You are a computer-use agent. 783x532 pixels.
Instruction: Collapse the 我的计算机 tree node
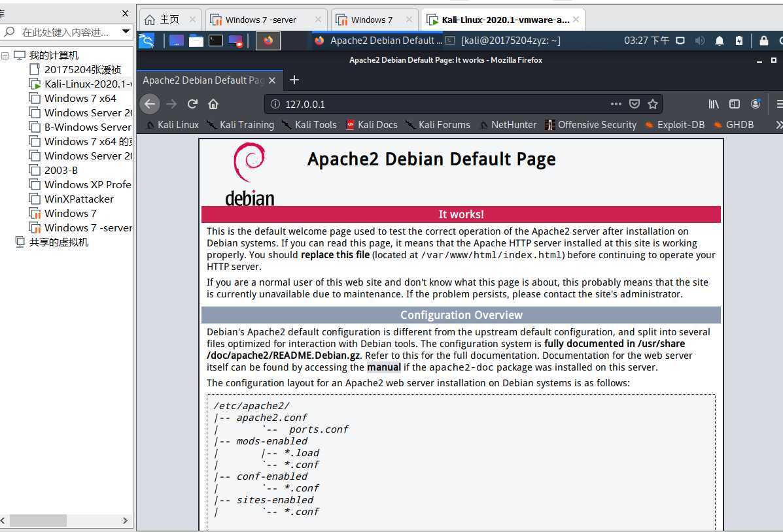[x=5, y=56]
